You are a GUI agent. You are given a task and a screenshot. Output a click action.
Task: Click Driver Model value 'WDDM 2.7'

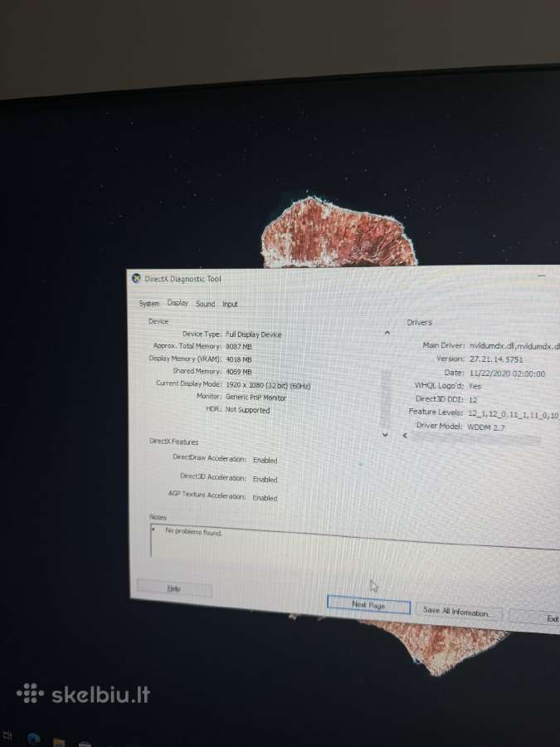coord(485,427)
